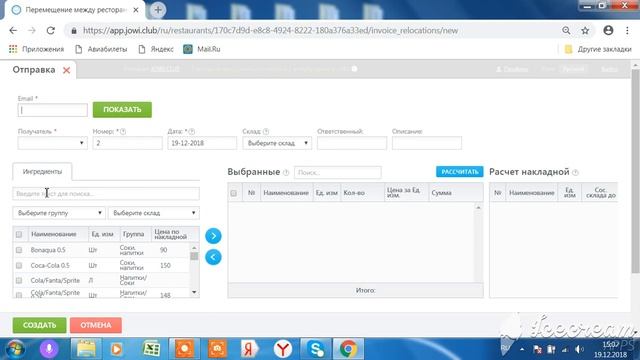Check the Cola/Fanta/Sprite Л row checkbox
Image resolution: width=640 pixels, height=360 pixels.
[19, 280]
